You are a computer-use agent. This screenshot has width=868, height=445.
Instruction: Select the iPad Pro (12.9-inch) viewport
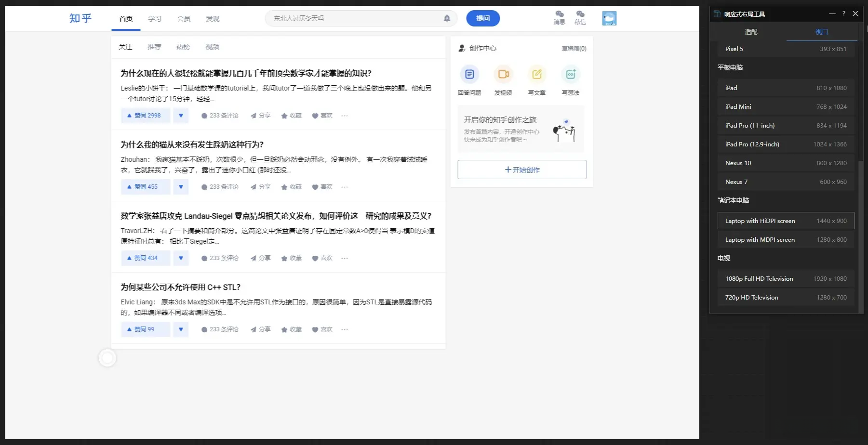click(786, 144)
